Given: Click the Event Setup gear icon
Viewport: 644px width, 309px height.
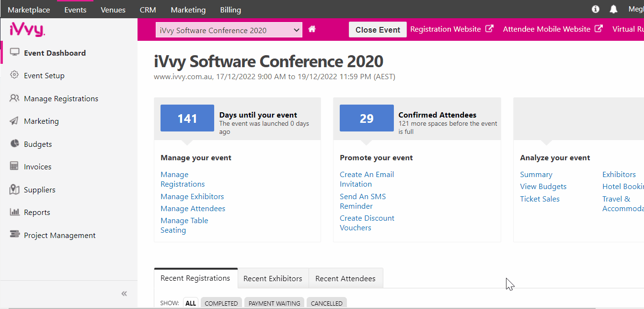Looking at the screenshot, I should 14,75.
